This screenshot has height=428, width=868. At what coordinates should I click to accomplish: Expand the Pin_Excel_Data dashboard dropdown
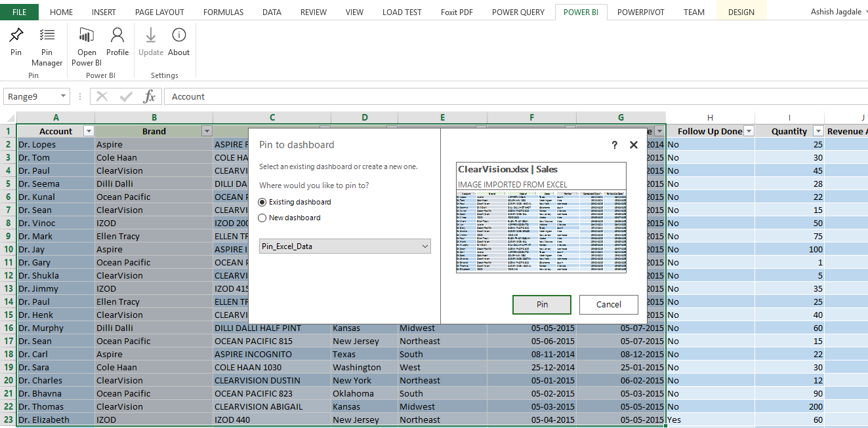pos(425,246)
